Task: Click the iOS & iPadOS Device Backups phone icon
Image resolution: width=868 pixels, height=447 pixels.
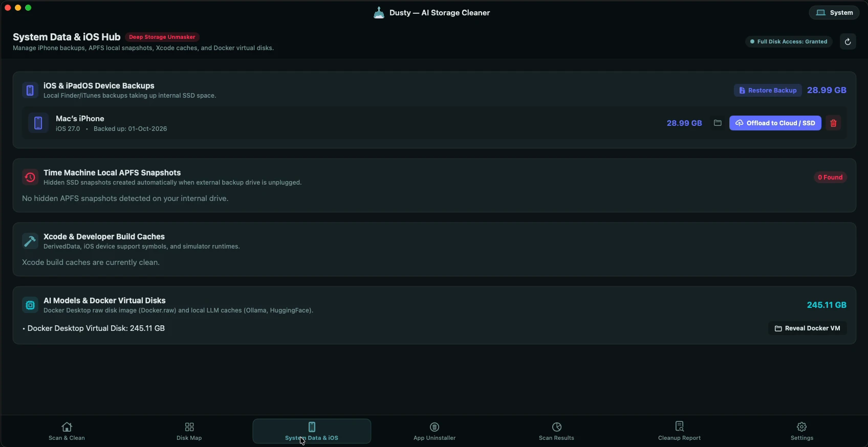Action: pos(30,91)
